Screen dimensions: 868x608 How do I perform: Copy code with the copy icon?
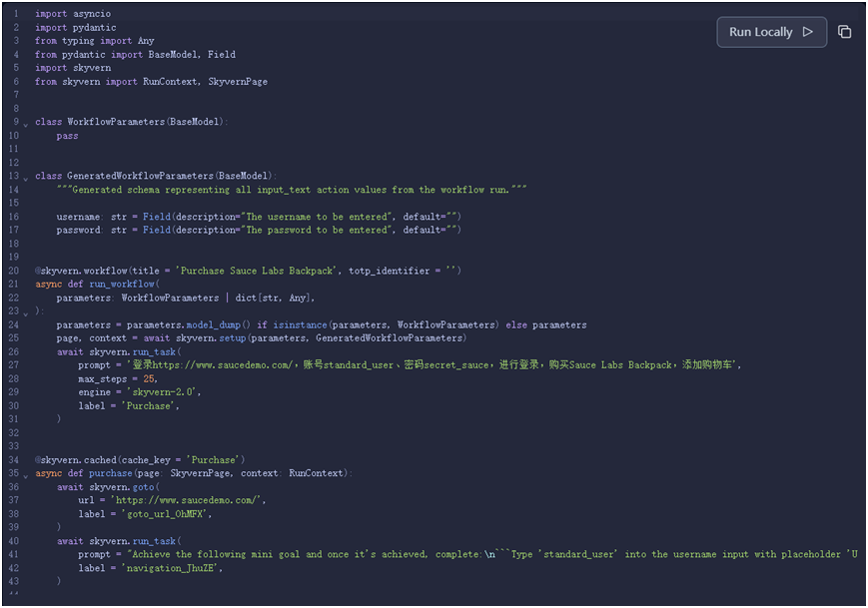click(x=844, y=32)
